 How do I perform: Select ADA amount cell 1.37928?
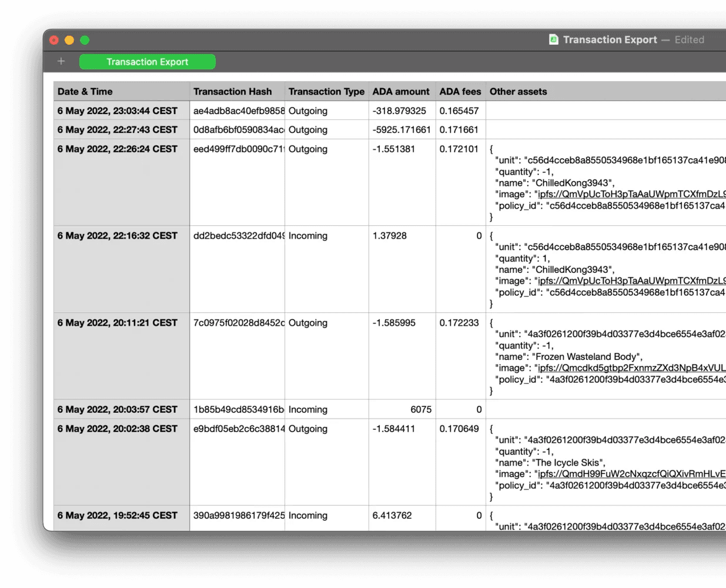coord(402,269)
